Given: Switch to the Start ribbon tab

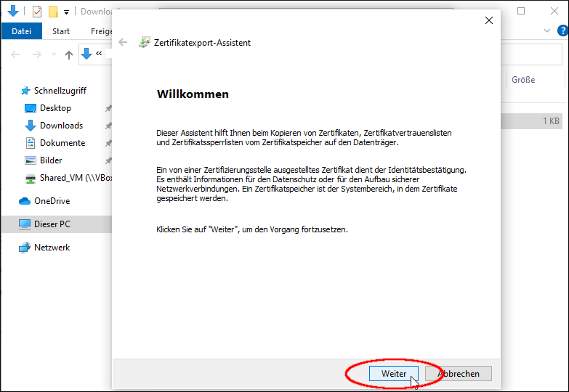Looking at the screenshot, I should tap(60, 31).
